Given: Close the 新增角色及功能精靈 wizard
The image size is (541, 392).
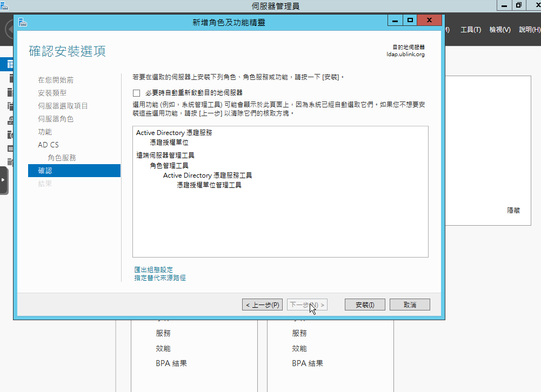Looking at the screenshot, I should pyautogui.click(x=429, y=21).
